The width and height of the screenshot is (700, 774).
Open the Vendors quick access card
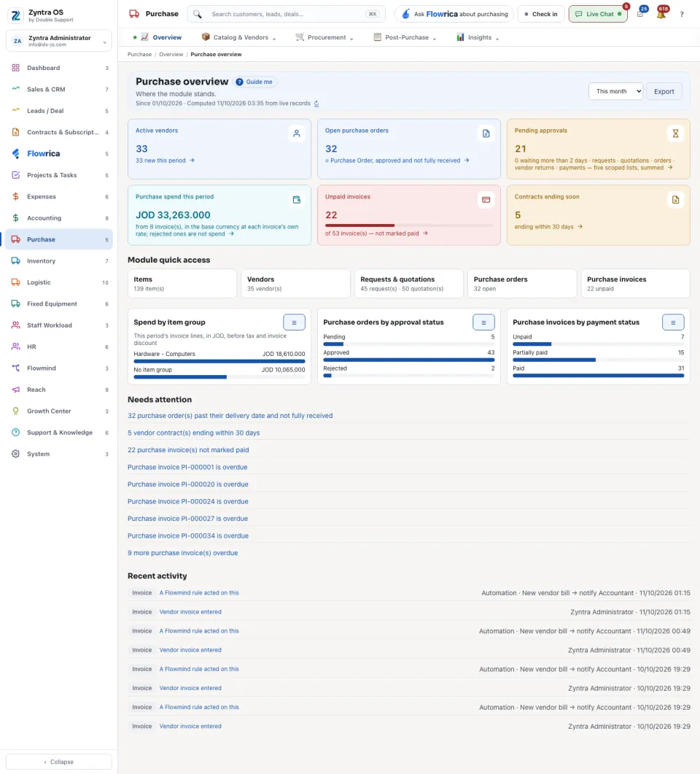pos(295,283)
